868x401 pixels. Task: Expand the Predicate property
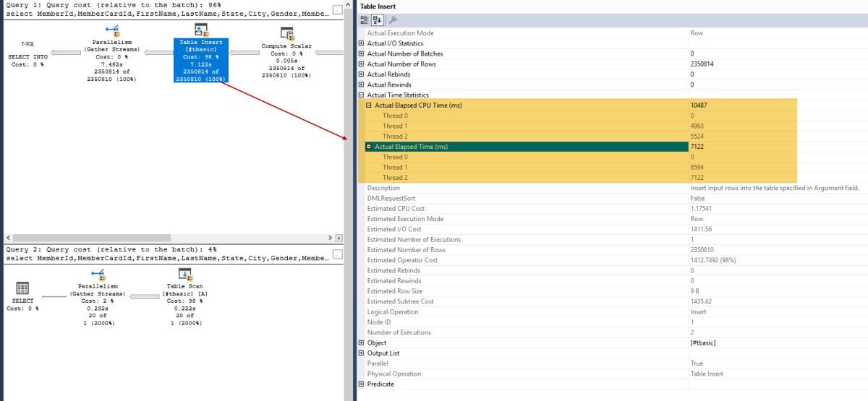pos(362,384)
